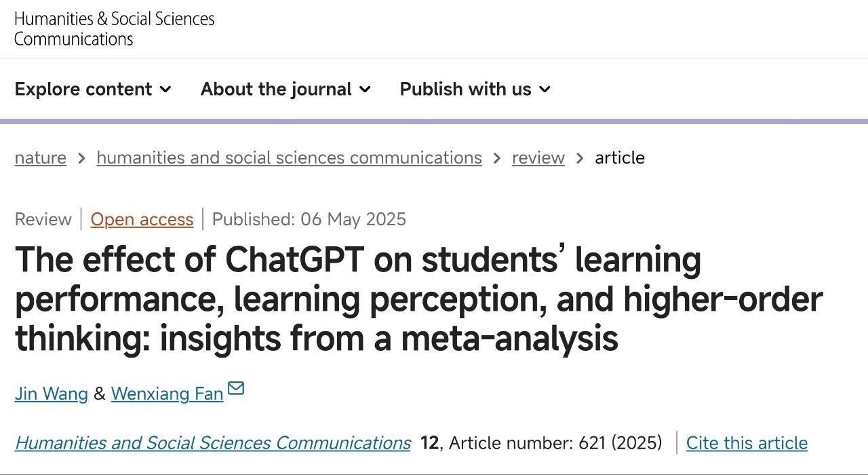Viewport: 868px width, 475px height.
Task: Expand the Publish with us chevron
Action: [x=545, y=90]
